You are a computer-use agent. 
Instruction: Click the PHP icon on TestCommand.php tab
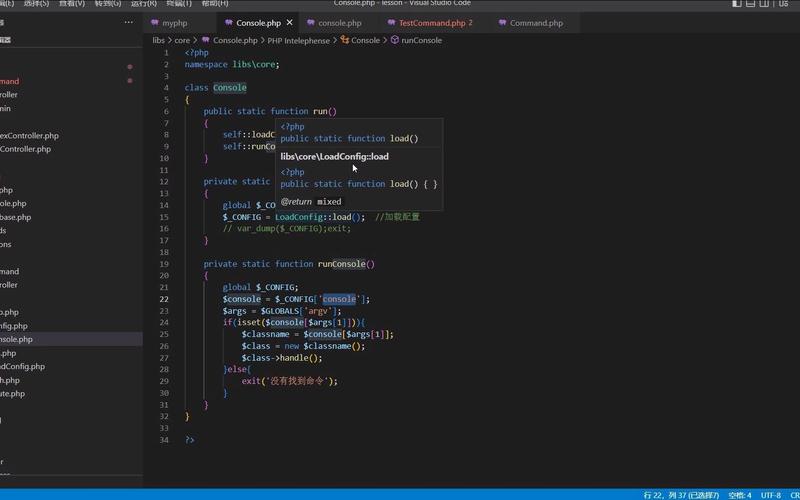tap(391, 23)
